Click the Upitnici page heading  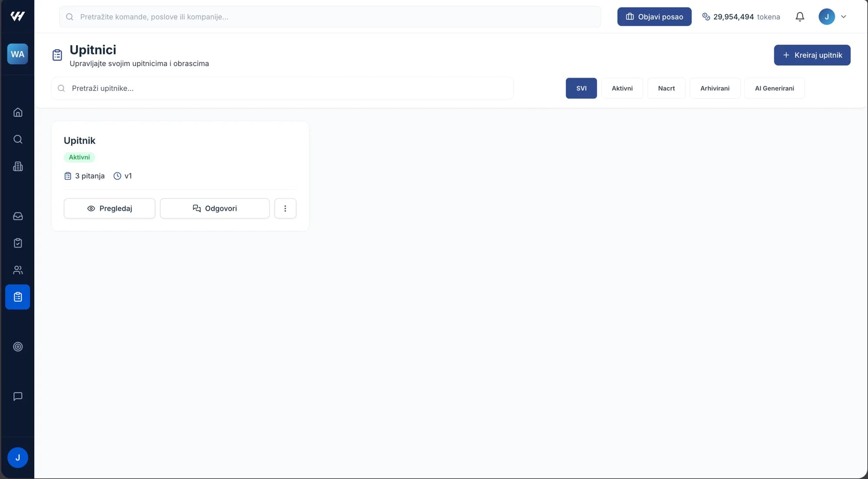[93, 50]
